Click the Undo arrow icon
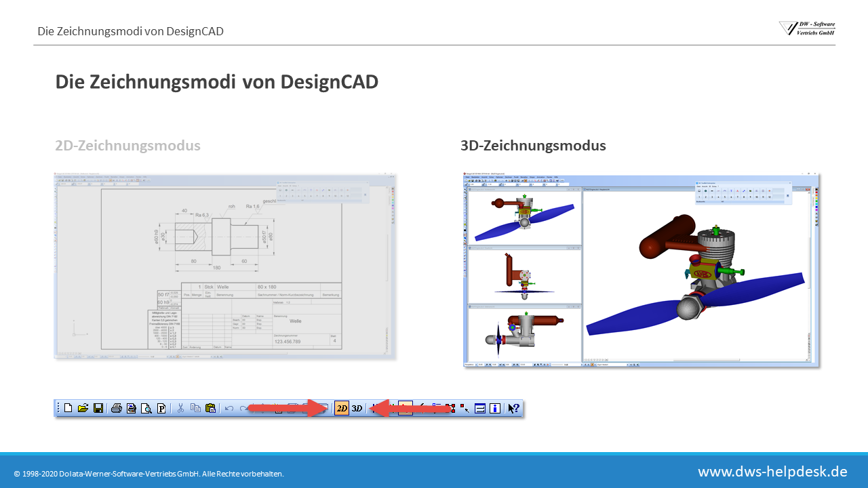Viewport: 868px width, 488px height. (x=229, y=408)
